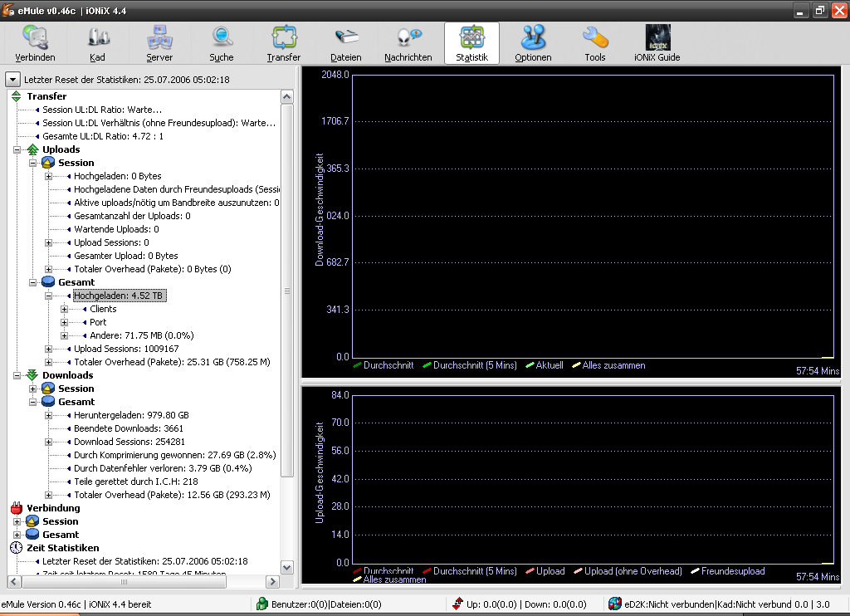Select the Statistik toolbar button

click(471, 43)
